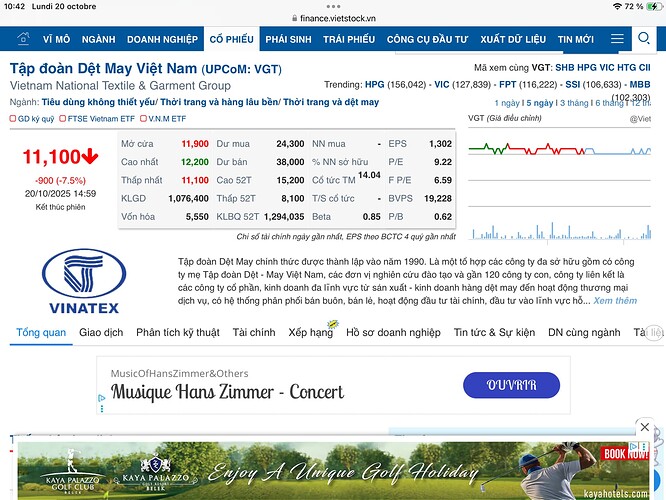Image resolution: width=666 pixels, height=500 pixels.
Task: Open the NGÀNH menu
Action: pyautogui.click(x=99, y=39)
